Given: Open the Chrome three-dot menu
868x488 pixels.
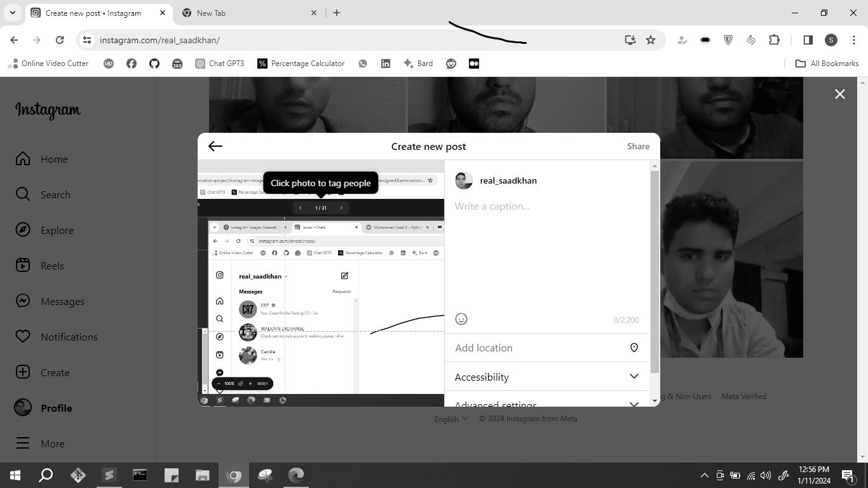Looking at the screenshot, I should pyautogui.click(x=854, y=40).
